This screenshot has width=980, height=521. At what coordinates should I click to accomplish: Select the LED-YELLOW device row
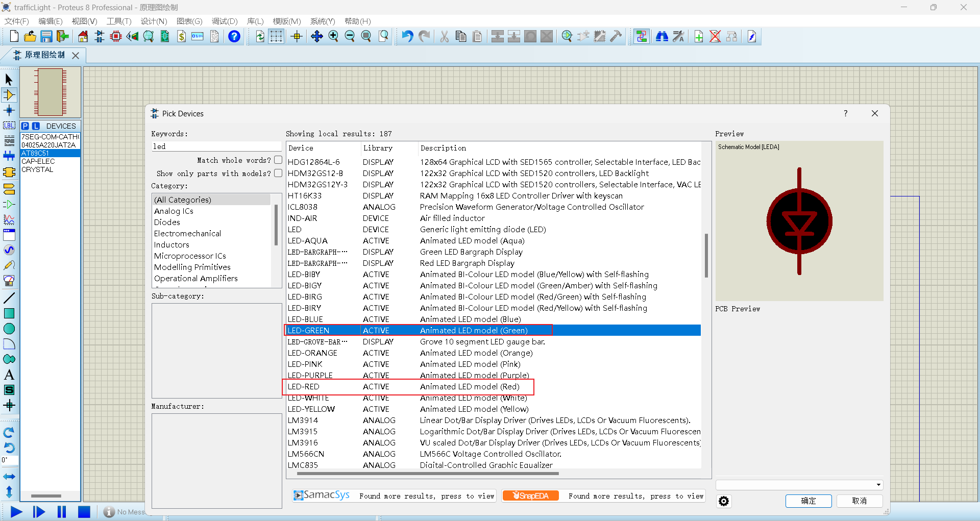click(x=493, y=409)
